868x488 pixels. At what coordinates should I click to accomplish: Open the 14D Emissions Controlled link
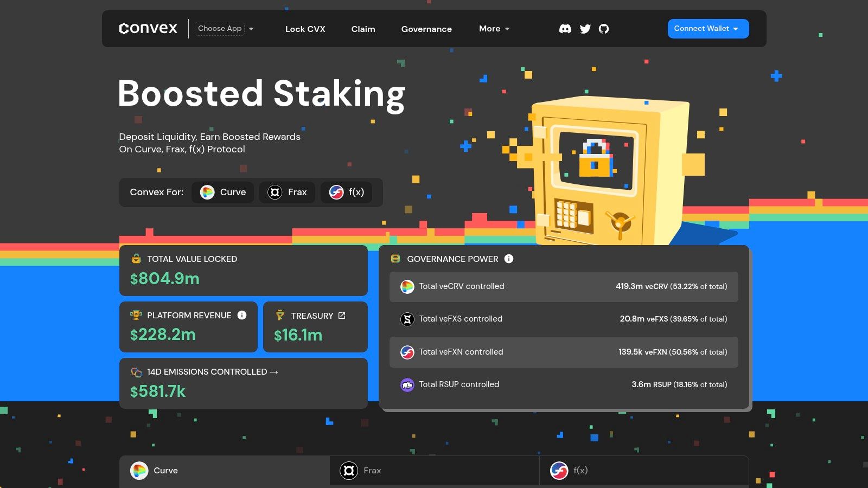pos(213,372)
